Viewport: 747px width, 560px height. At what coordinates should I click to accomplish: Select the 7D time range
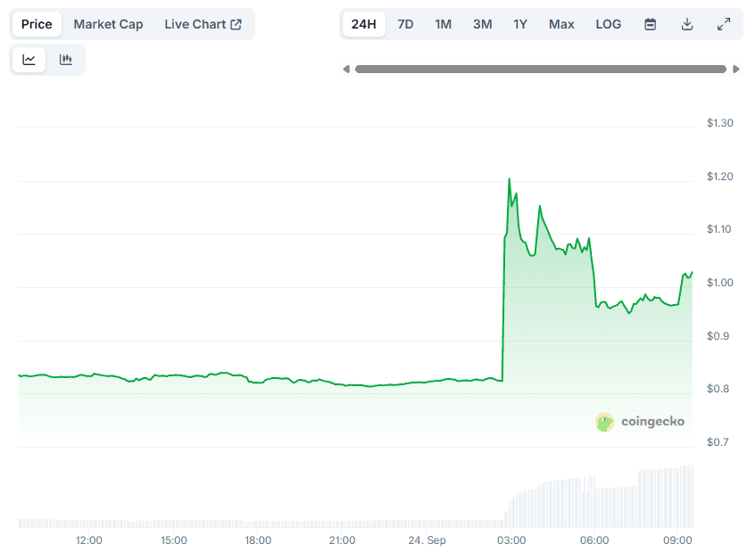point(405,24)
